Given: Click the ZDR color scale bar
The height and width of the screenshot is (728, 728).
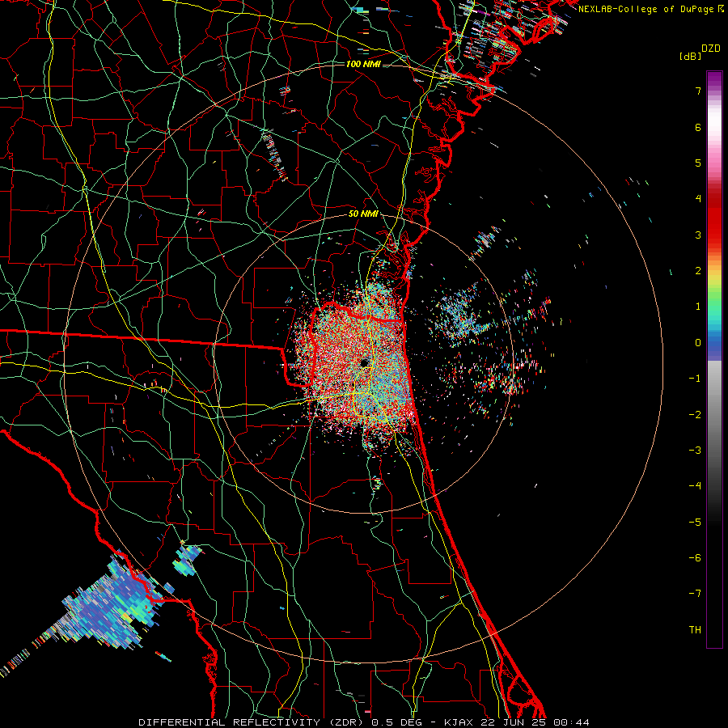Looking at the screenshot, I should tap(714, 359).
